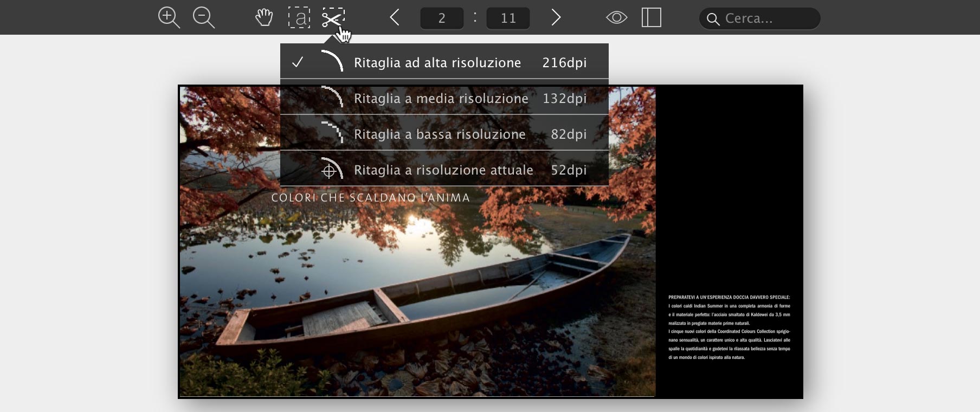Click the white Italian text paragraph
Screen dimensions: 980x412
pyautogui.click(x=729, y=327)
